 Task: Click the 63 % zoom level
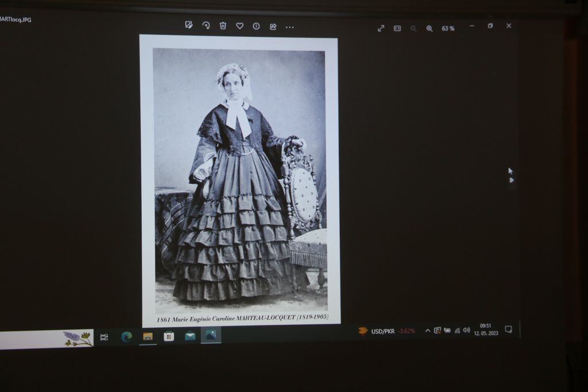pyautogui.click(x=448, y=28)
